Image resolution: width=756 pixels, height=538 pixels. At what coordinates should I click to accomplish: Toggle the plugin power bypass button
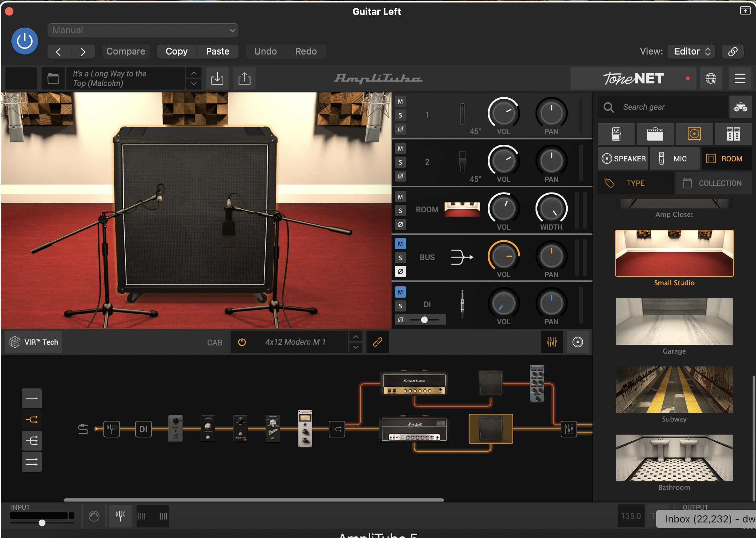pyautogui.click(x=25, y=41)
